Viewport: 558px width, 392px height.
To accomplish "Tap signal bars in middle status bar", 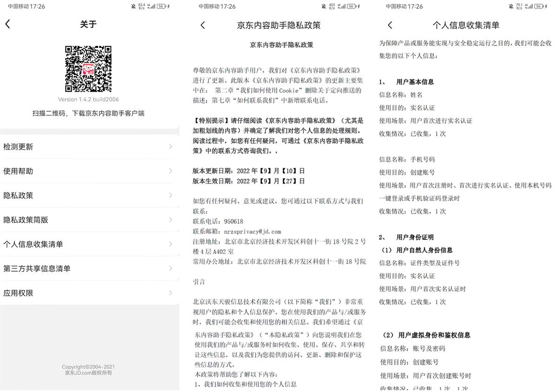I will pos(342,7).
